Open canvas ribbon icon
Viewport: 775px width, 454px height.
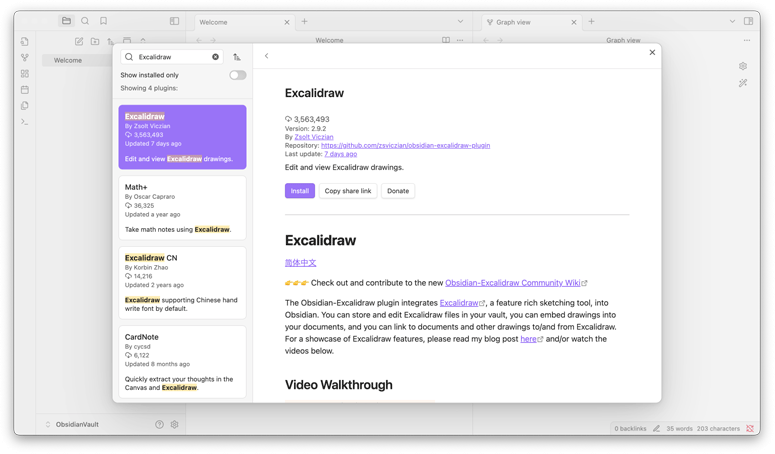(25, 74)
